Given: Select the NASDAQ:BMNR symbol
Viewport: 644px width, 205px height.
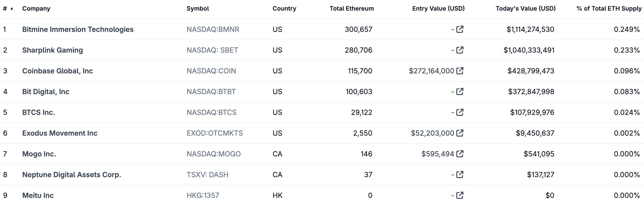Looking at the screenshot, I should coord(213,29).
